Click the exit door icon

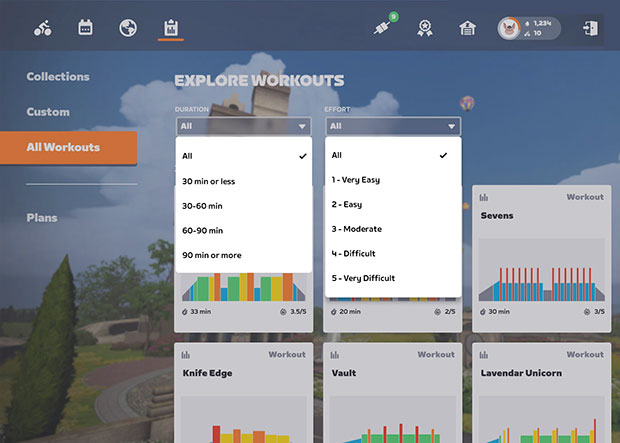pyautogui.click(x=589, y=28)
